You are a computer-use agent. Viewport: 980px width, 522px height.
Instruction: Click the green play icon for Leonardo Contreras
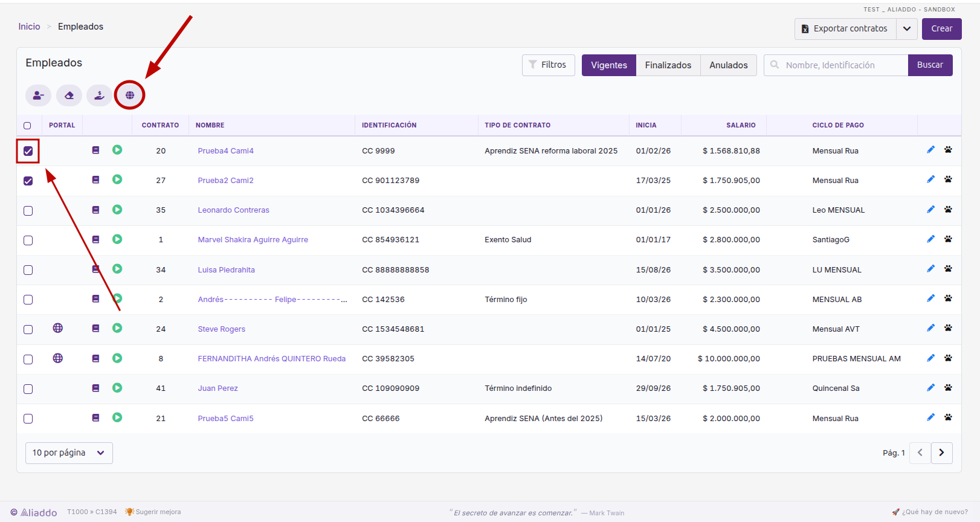point(117,210)
